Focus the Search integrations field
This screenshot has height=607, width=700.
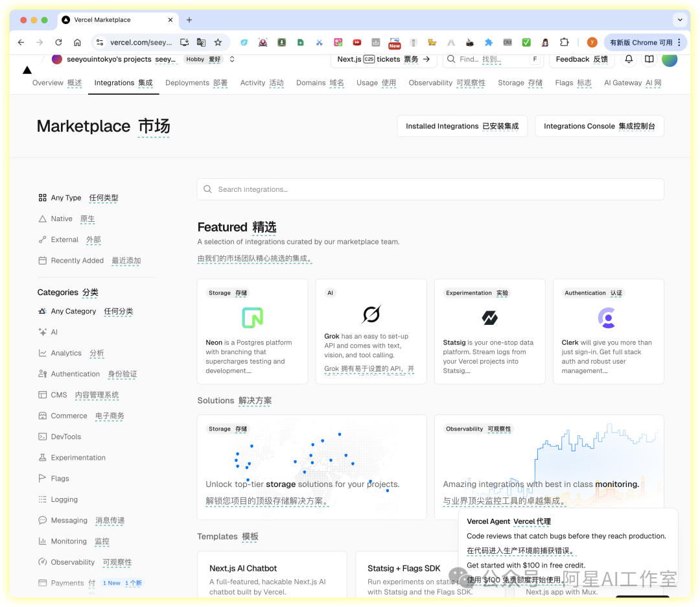(430, 189)
